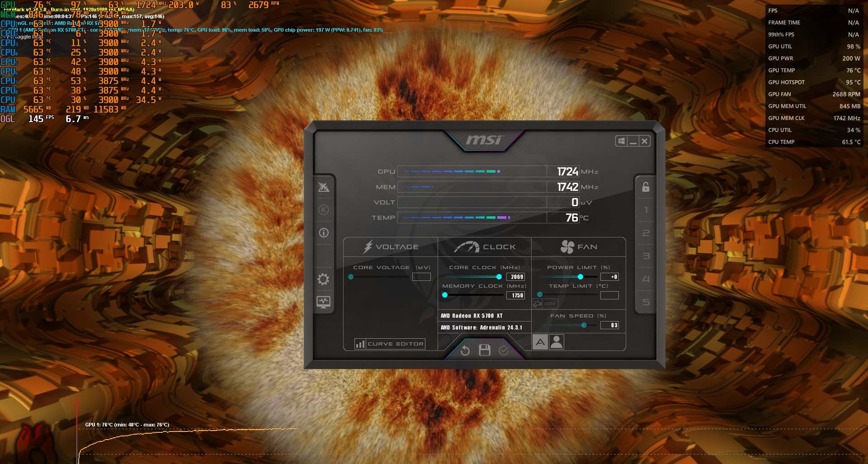Click the Core Voltage slider handle
The height and width of the screenshot is (464, 868).
coord(351,277)
